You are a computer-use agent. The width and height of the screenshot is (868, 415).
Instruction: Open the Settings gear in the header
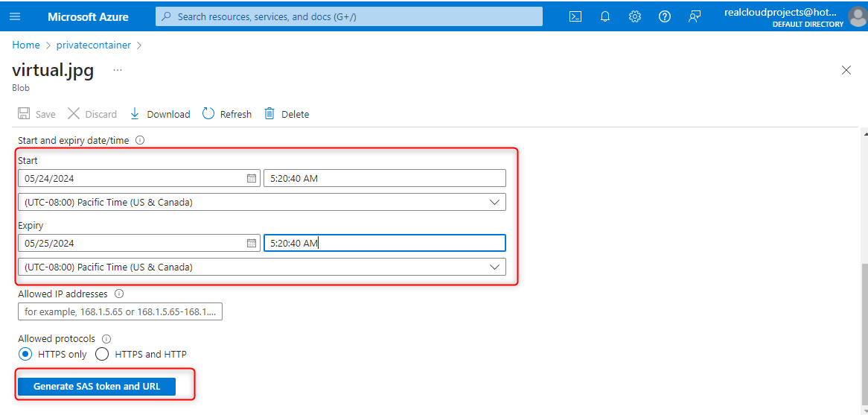click(x=635, y=16)
